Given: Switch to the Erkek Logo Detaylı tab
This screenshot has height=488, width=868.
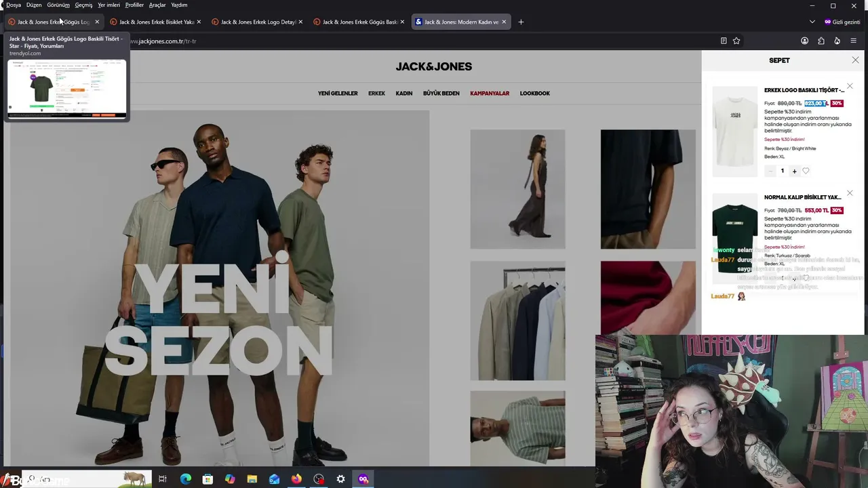Looking at the screenshot, I should pyautogui.click(x=257, y=22).
